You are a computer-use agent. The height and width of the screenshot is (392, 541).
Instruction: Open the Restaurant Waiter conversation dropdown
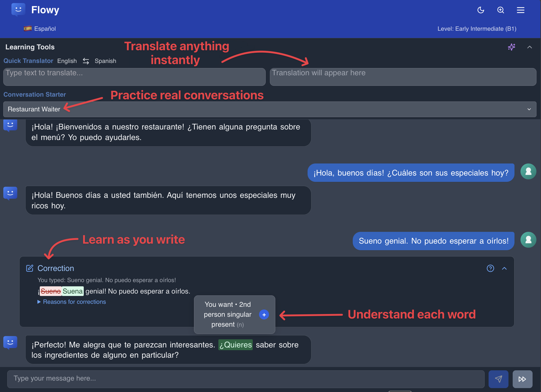coord(270,109)
